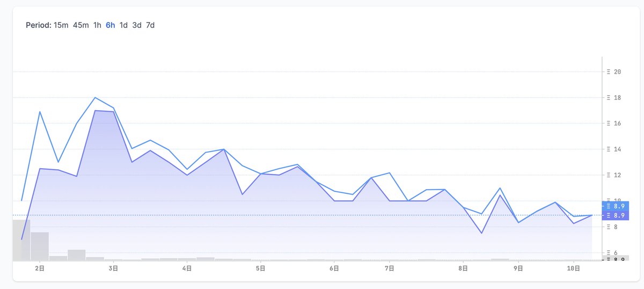
Task: Choose the 7d period option
Action: 150,25
